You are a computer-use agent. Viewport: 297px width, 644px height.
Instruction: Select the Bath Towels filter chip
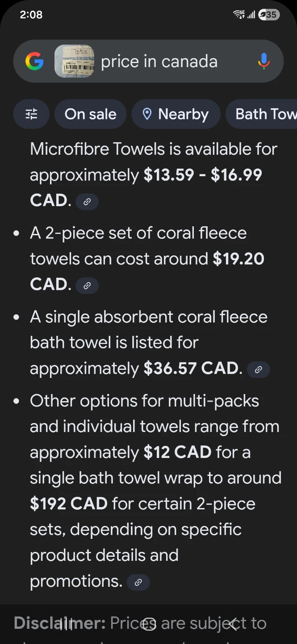click(264, 114)
